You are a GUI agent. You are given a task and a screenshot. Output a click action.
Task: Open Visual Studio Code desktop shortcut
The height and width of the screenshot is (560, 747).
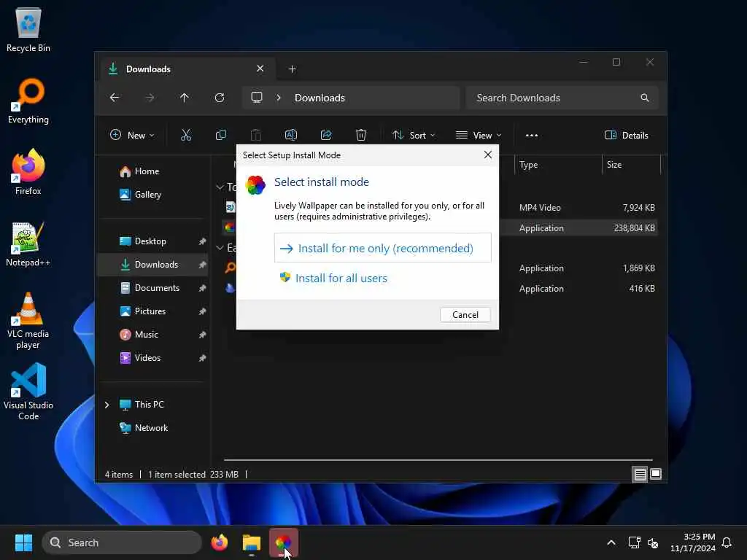(28, 392)
